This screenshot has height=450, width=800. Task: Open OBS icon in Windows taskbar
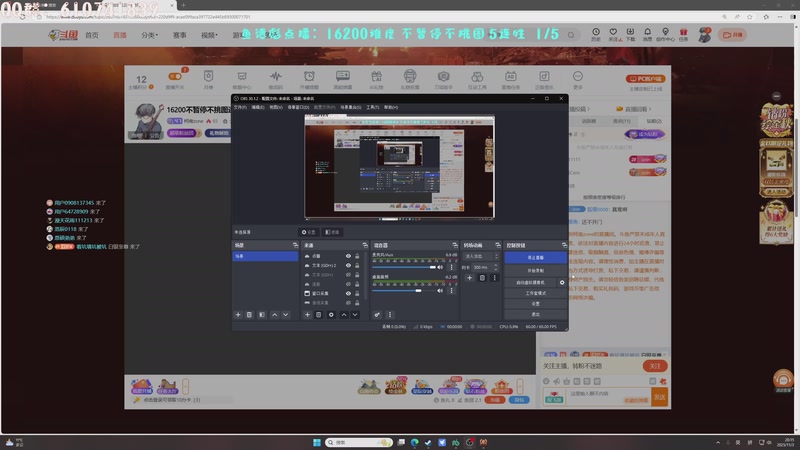coord(469,442)
